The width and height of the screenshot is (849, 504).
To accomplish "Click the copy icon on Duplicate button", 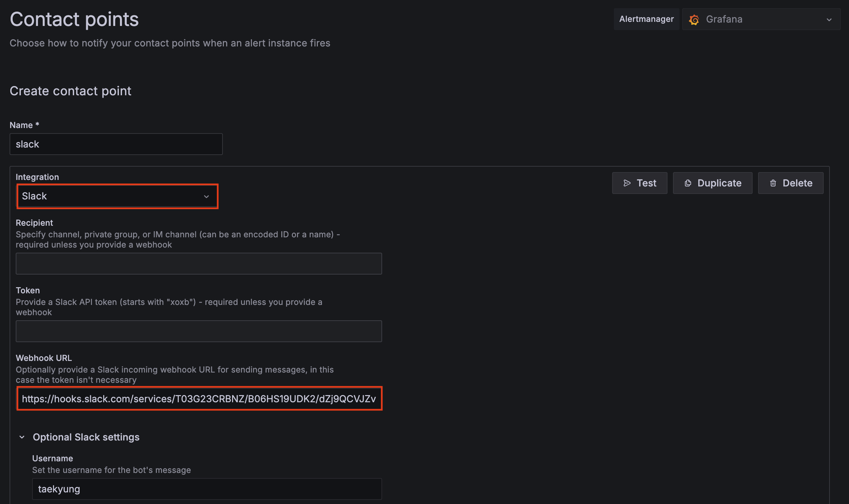I will coord(688,183).
